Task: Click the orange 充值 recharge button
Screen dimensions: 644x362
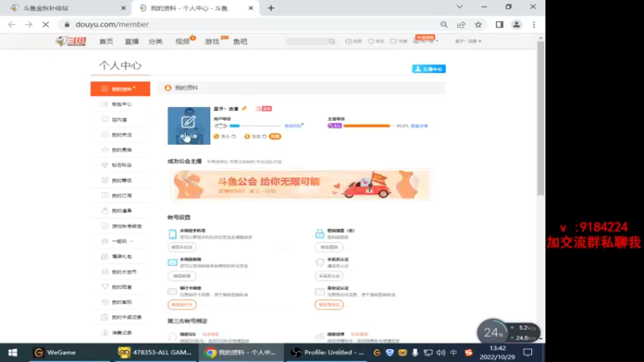Action: click(x=275, y=136)
